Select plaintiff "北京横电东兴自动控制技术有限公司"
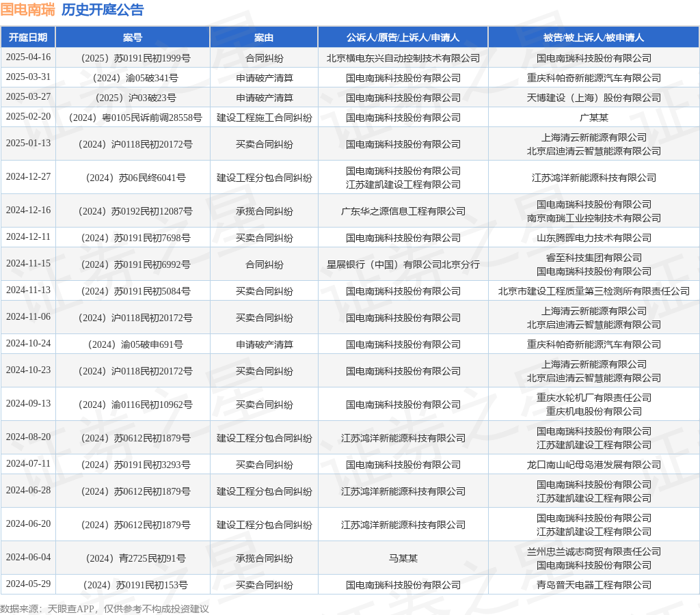This screenshot has height=615, width=700. [403, 59]
